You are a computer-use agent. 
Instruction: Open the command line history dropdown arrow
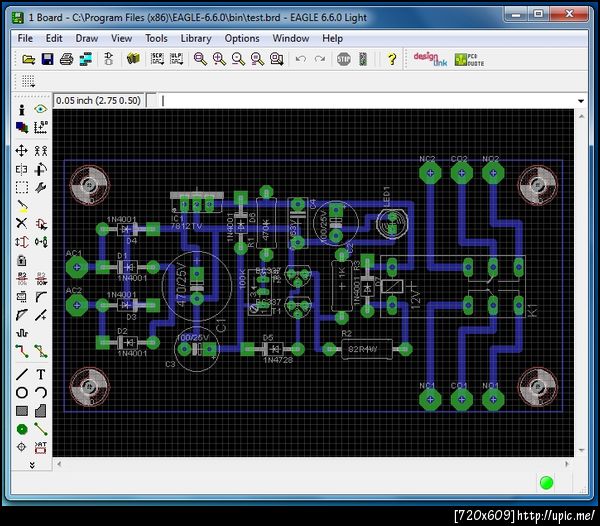(581, 101)
